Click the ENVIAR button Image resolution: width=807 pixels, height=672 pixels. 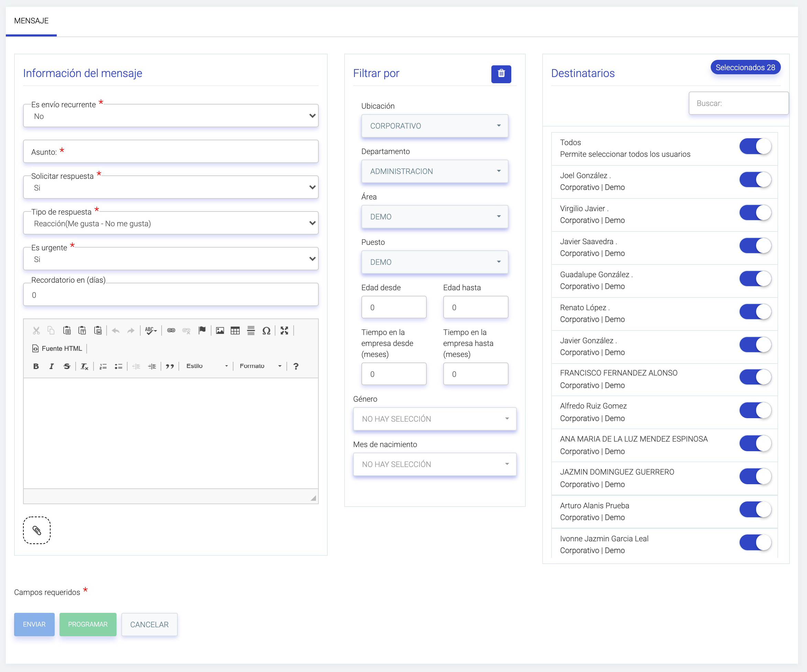(x=34, y=624)
